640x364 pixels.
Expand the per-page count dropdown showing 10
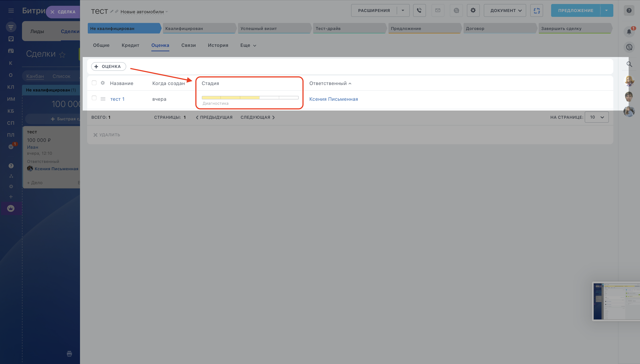(596, 117)
